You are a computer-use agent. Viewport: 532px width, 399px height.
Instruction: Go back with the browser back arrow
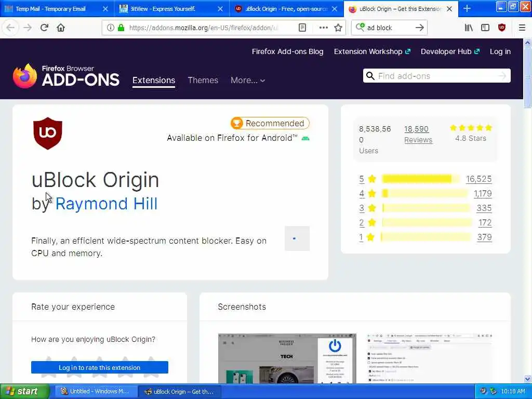(x=10, y=28)
